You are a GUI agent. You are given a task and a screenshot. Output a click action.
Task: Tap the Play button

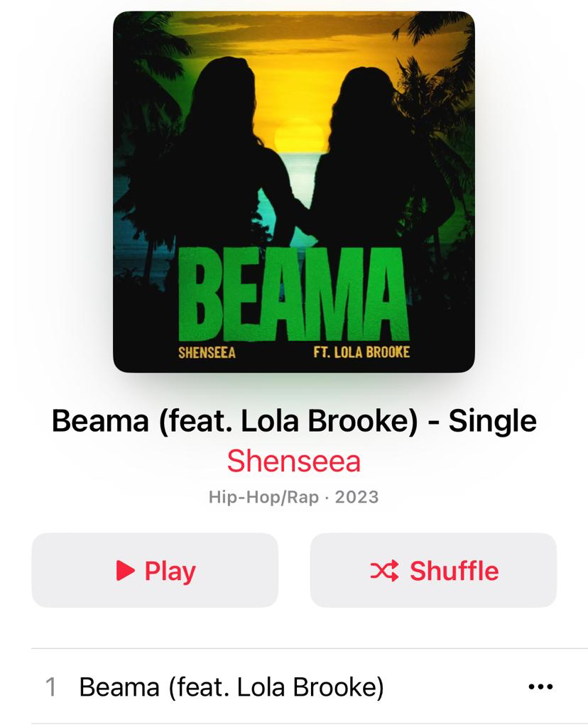(x=155, y=570)
